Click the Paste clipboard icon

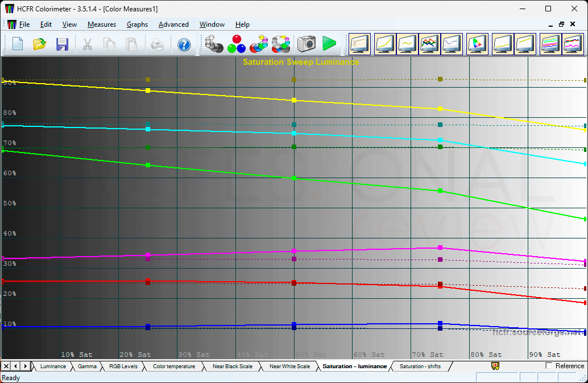[x=131, y=44]
